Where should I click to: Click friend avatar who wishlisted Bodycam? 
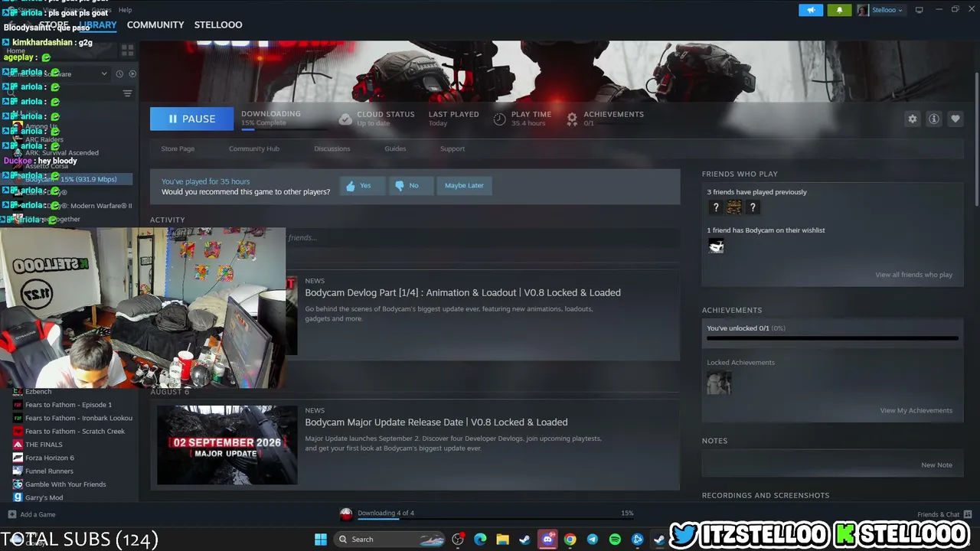click(716, 246)
